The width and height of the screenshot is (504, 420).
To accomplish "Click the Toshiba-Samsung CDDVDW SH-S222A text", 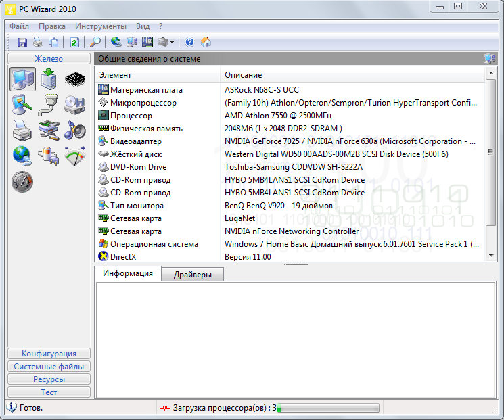I will click(294, 167).
